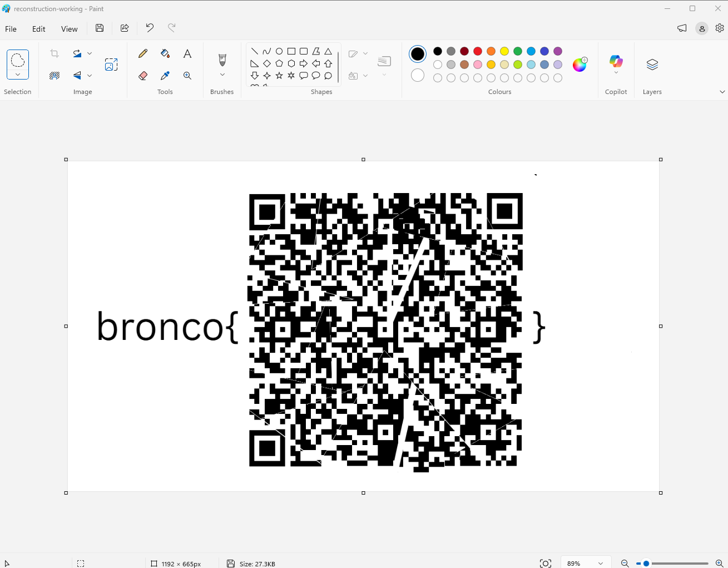
Task: Select the Hexagon shape
Action: point(291,63)
